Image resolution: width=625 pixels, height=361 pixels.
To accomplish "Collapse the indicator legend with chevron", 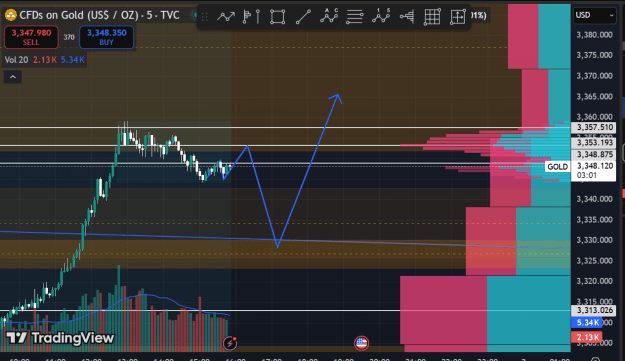I will tap(13, 77).
